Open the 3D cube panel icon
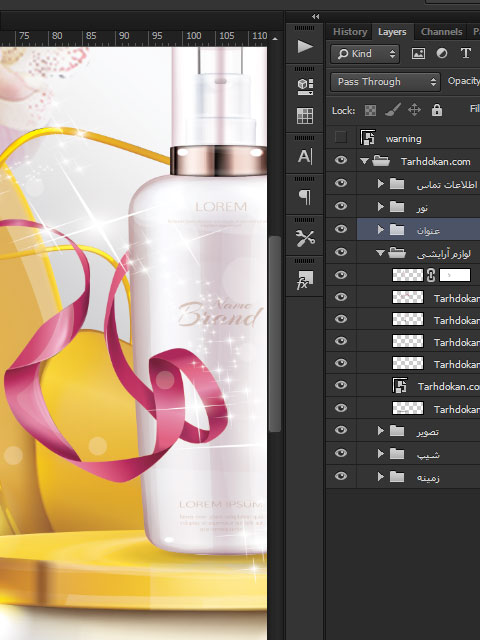Image resolution: width=480 pixels, height=640 pixels. pyautogui.click(x=305, y=87)
